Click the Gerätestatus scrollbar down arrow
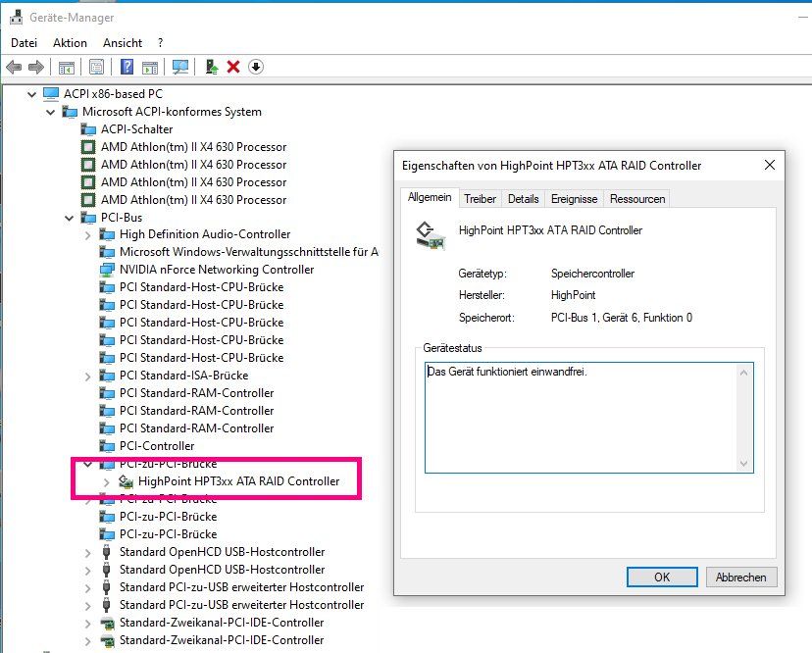The height and width of the screenshot is (653, 812). point(743,464)
